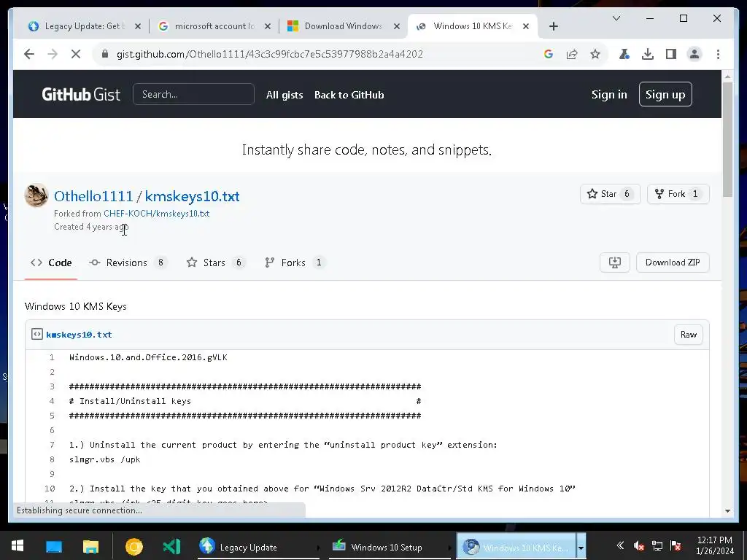Switch to Legacy Update taskbar window

258,546
